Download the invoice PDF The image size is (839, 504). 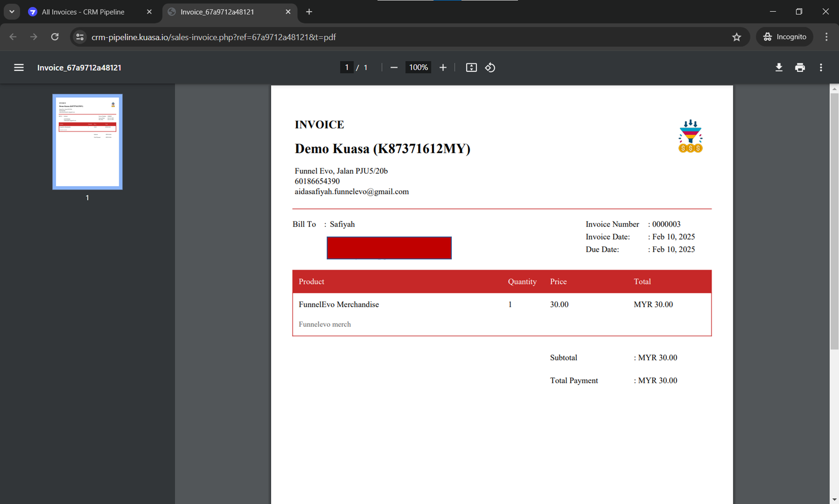click(x=778, y=68)
